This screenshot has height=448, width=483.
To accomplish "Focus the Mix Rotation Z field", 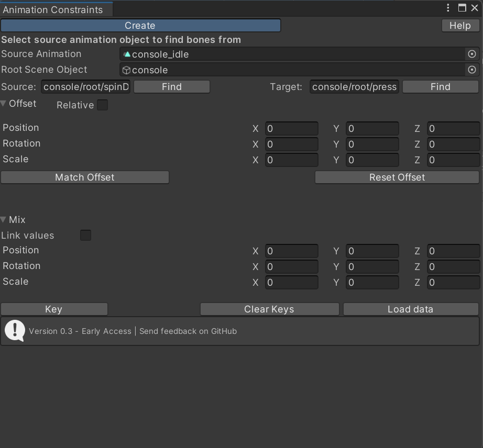I will click(454, 267).
